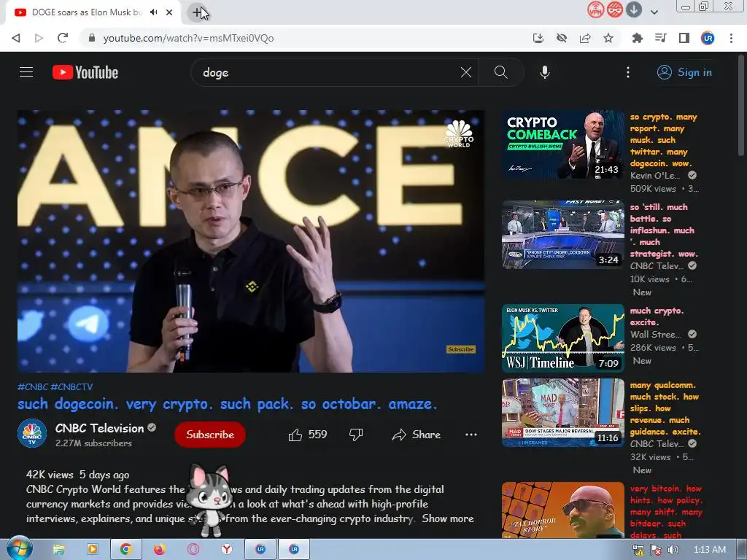Click the browser address bar URL
This screenshot has width=747, height=560.
click(188, 38)
